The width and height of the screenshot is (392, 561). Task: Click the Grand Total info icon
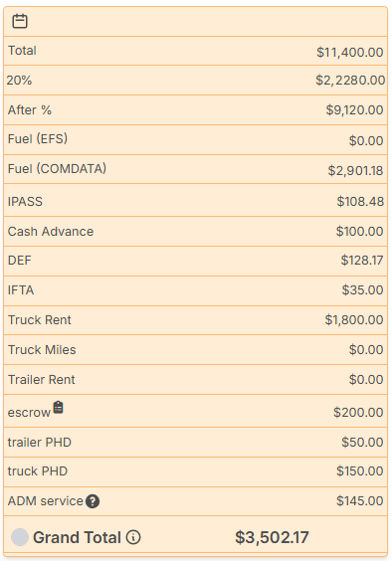(x=133, y=537)
